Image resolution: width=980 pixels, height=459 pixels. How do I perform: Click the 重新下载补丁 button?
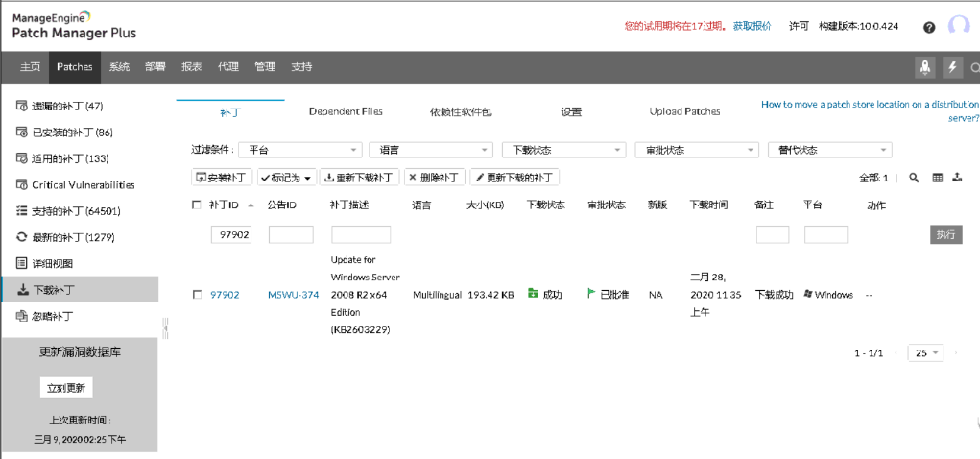360,178
